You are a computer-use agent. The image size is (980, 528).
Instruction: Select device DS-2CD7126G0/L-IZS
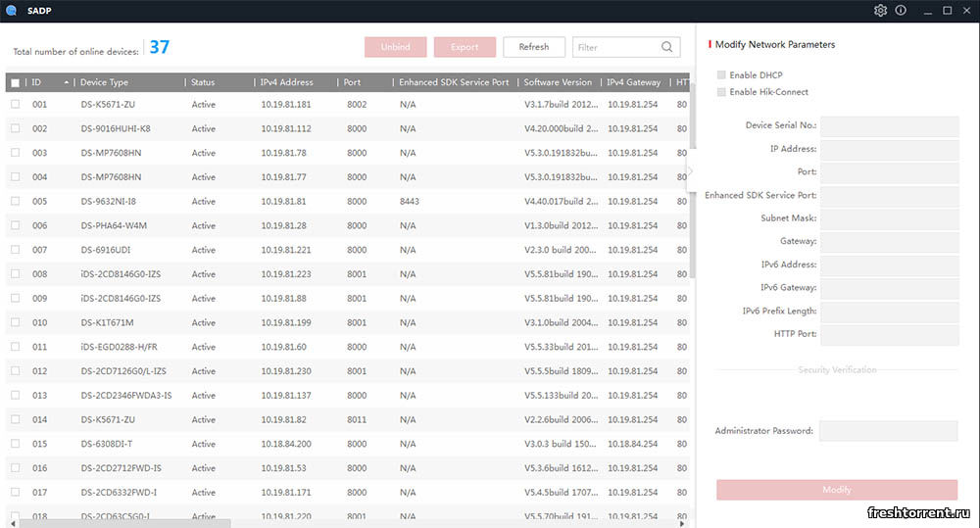coord(123,371)
